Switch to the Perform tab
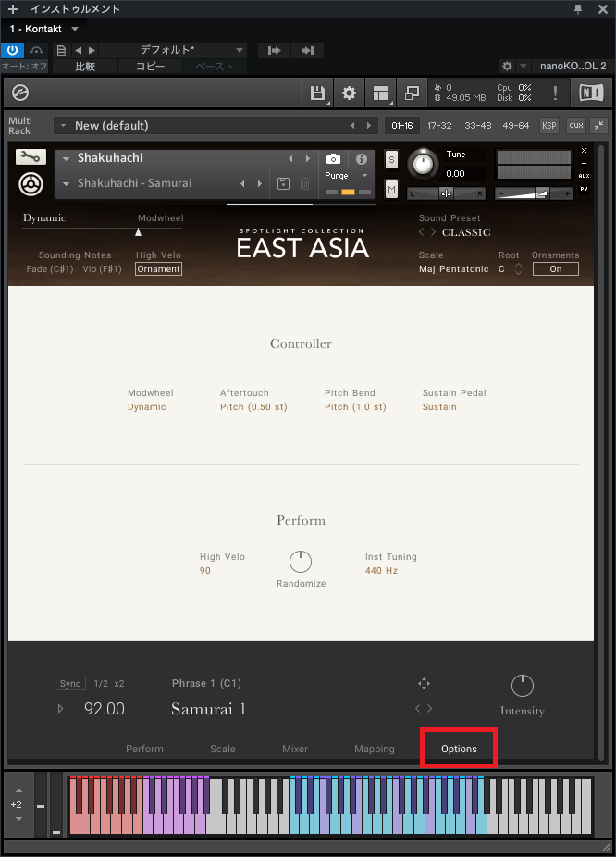 [144, 749]
